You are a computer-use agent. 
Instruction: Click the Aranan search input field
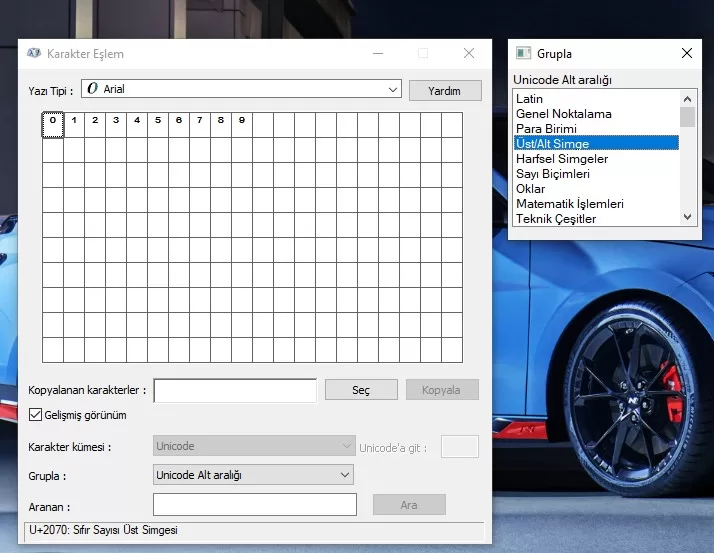coord(254,505)
